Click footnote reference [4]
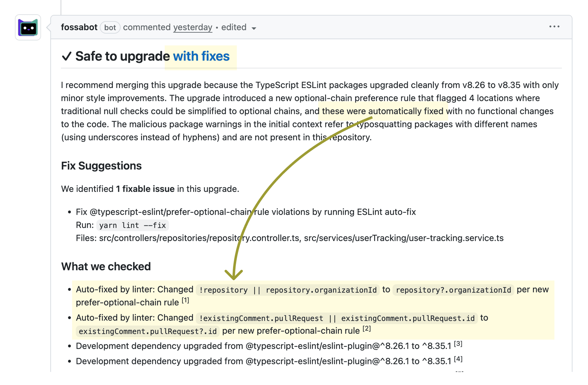The width and height of the screenshot is (588, 385). click(x=458, y=359)
